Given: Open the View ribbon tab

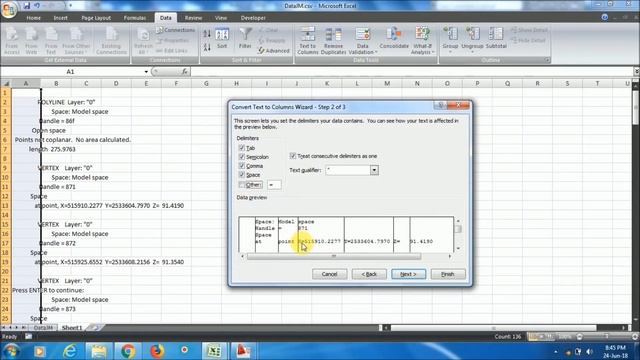Looking at the screenshot, I should tap(221, 18).
